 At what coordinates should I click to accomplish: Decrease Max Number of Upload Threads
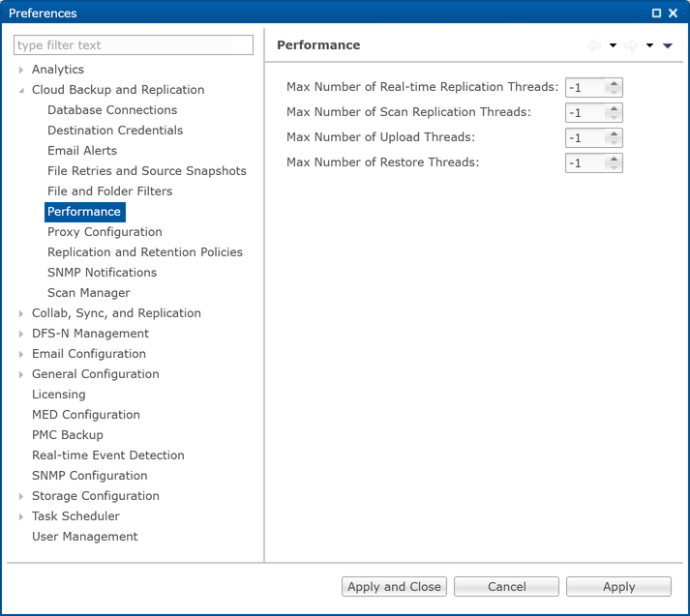click(614, 142)
